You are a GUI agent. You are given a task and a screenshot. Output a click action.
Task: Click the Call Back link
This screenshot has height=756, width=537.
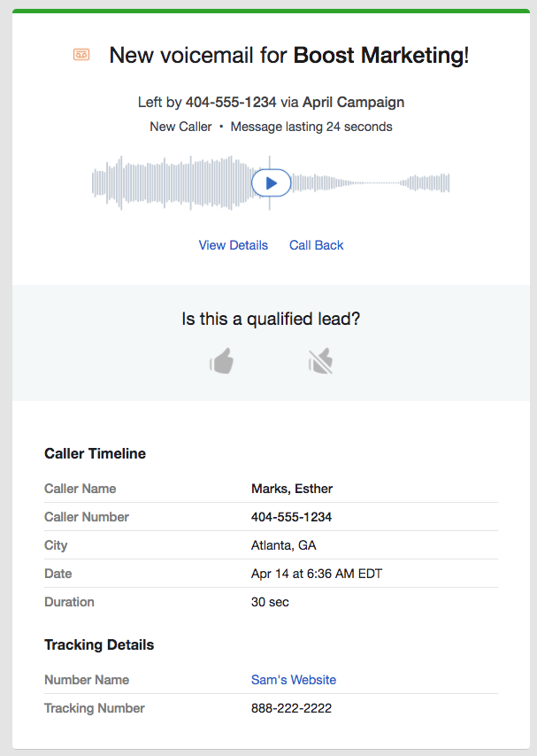(x=316, y=245)
